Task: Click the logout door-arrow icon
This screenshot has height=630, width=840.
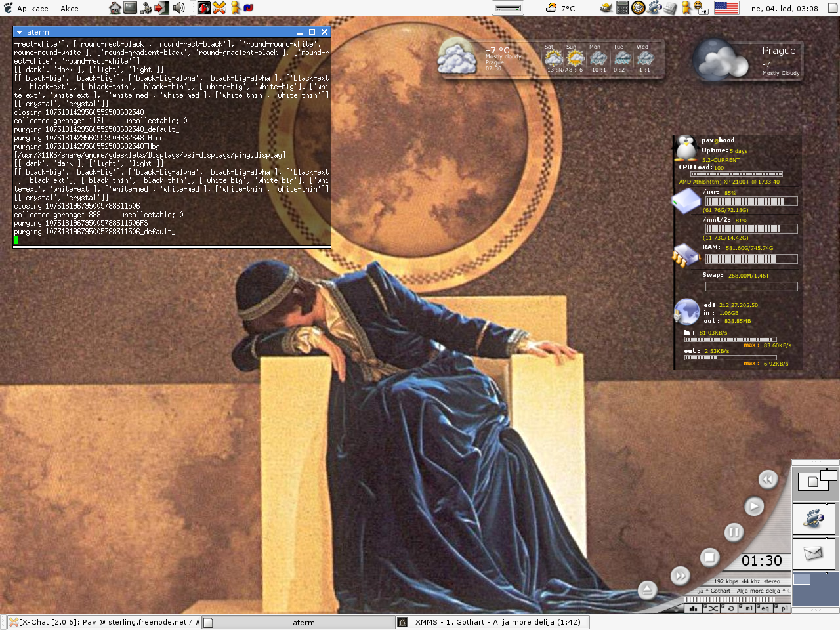Action: pos(161,8)
